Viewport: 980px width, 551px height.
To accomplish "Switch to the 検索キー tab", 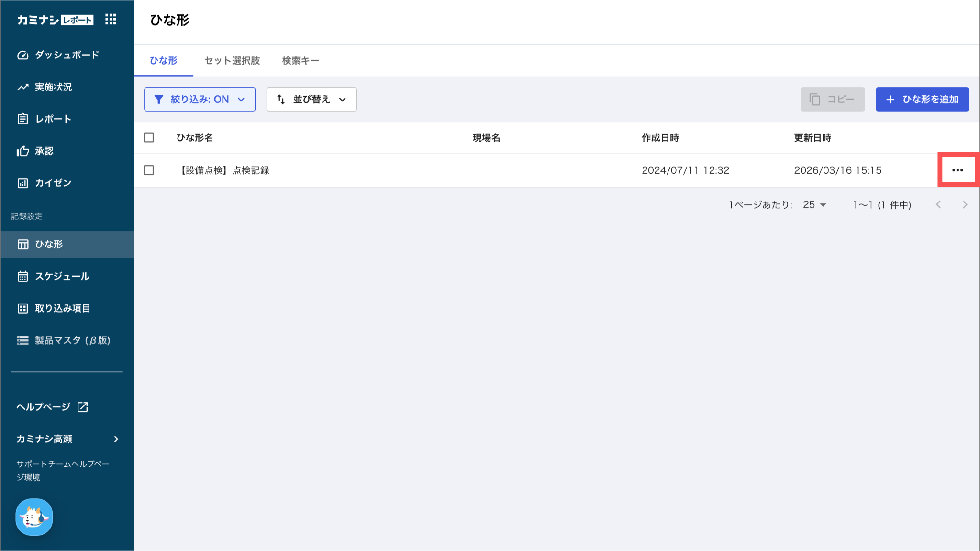I will point(300,61).
